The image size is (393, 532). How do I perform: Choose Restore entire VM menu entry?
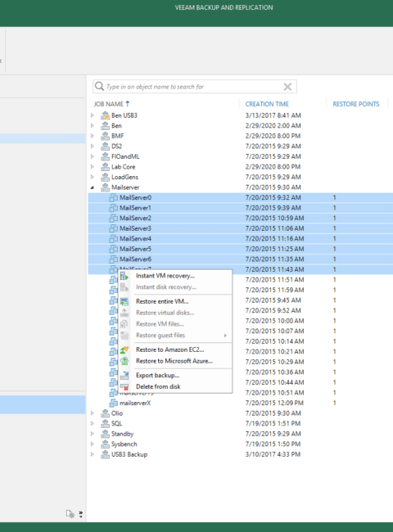pos(174,301)
